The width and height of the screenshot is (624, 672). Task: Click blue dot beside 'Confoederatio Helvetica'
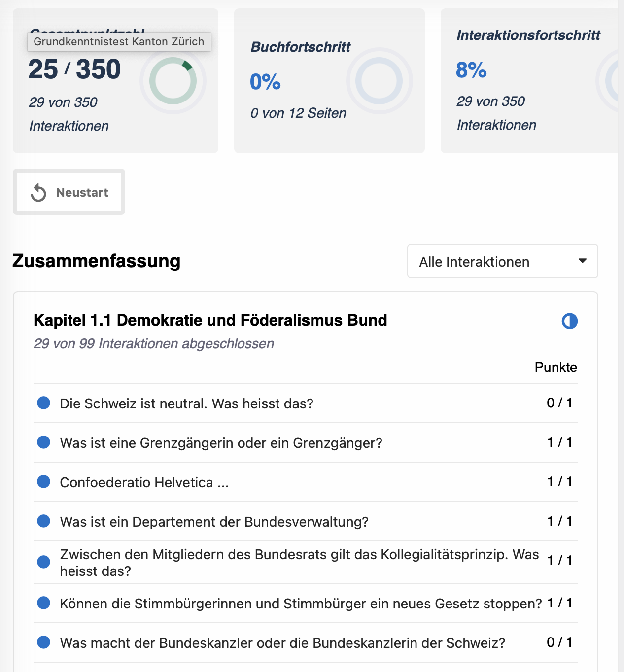coord(44,482)
